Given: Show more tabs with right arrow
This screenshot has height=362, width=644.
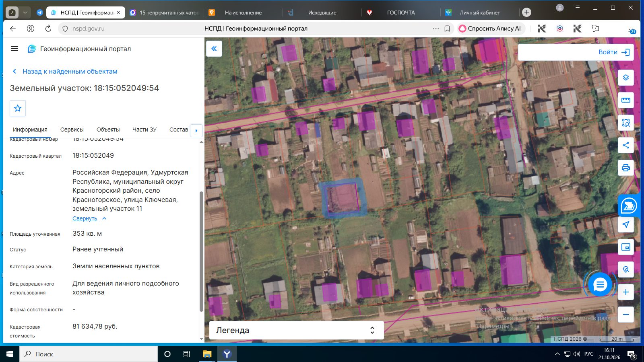Looking at the screenshot, I should (196, 130).
